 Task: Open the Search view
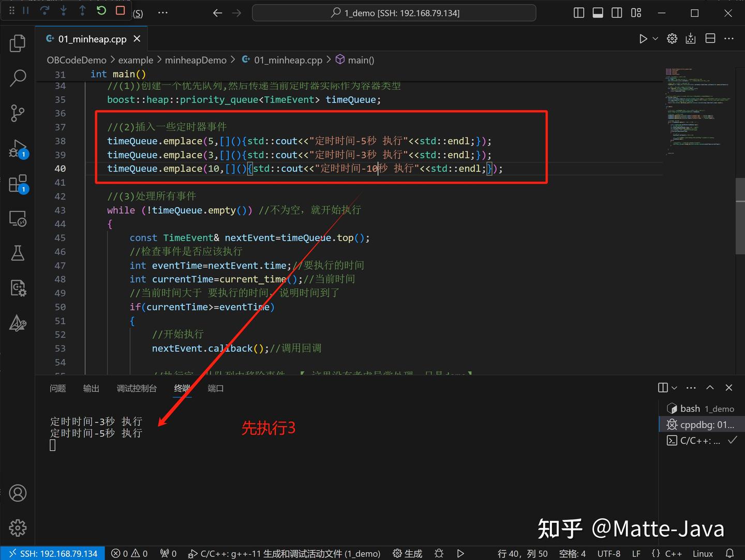[18, 78]
